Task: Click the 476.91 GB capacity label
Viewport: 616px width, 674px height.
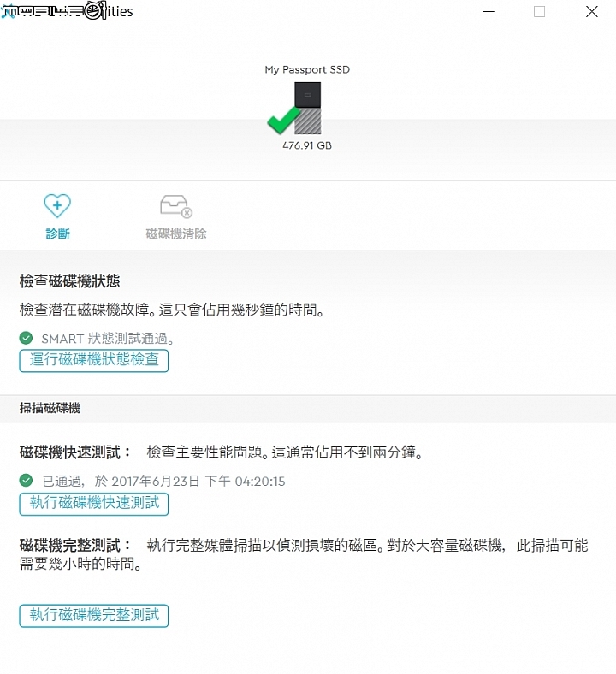Action: [307, 145]
